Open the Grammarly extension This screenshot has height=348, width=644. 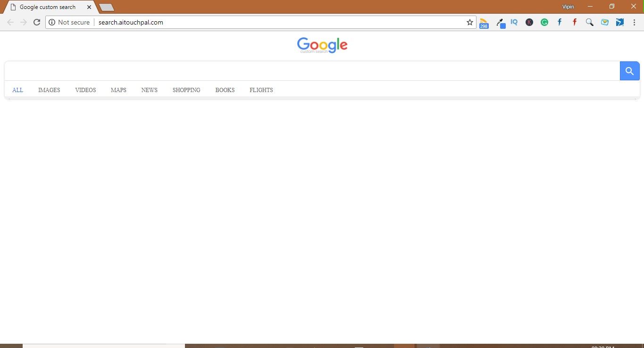coord(544,22)
